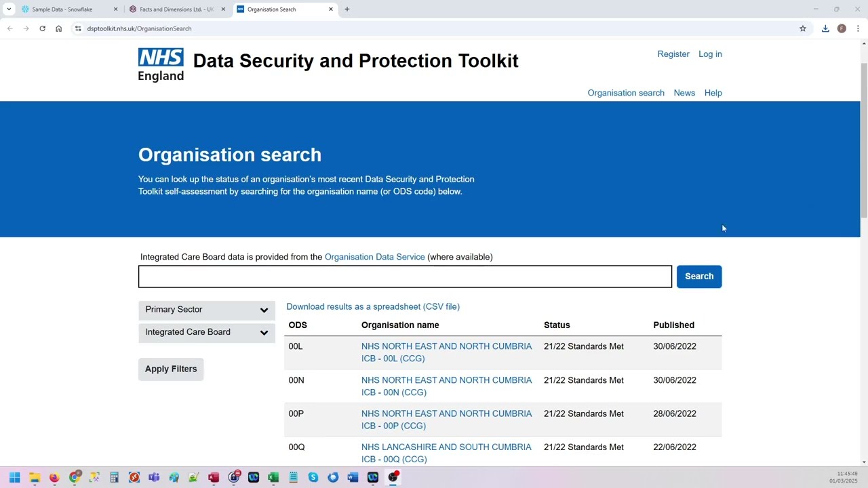Image resolution: width=868 pixels, height=488 pixels.
Task: Click the NHS England logo
Action: click(x=161, y=64)
